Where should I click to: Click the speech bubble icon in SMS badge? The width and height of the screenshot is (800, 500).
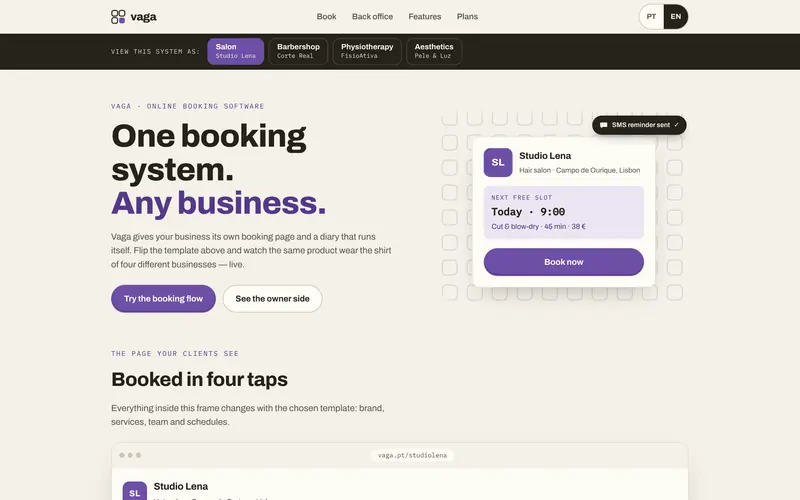tap(604, 125)
